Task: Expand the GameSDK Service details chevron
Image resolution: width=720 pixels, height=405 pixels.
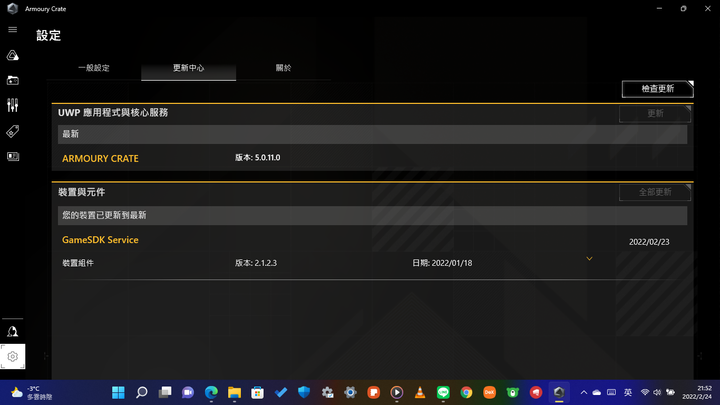Action: (x=589, y=259)
